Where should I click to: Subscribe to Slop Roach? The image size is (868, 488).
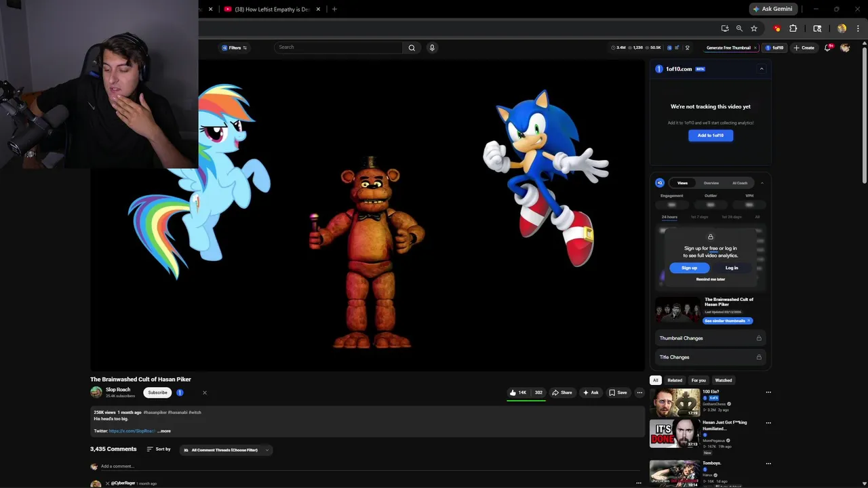tap(157, 392)
